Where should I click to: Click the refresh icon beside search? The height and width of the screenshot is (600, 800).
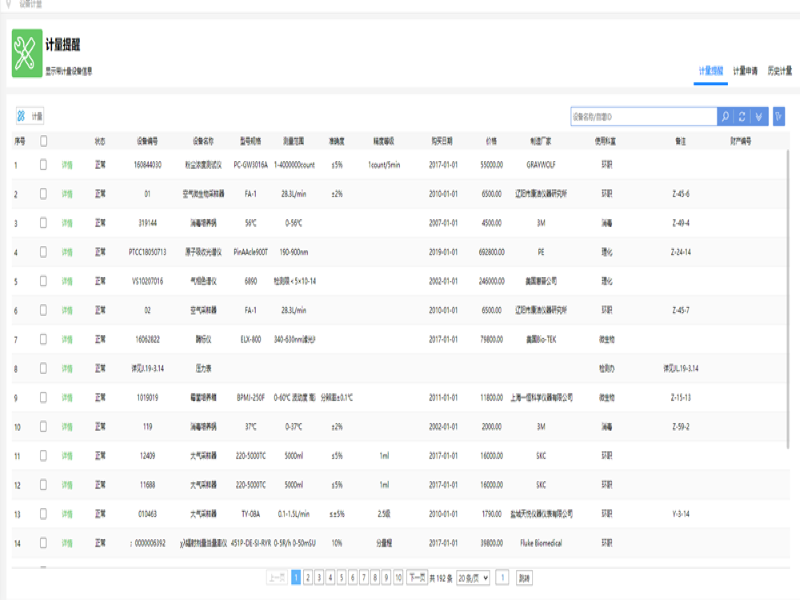(742, 116)
